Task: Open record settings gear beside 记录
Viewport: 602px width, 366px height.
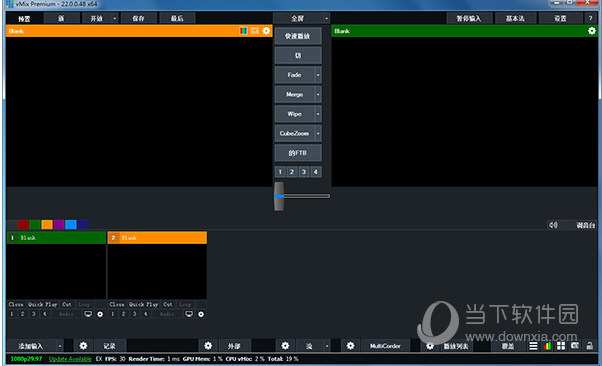Action: [83, 346]
